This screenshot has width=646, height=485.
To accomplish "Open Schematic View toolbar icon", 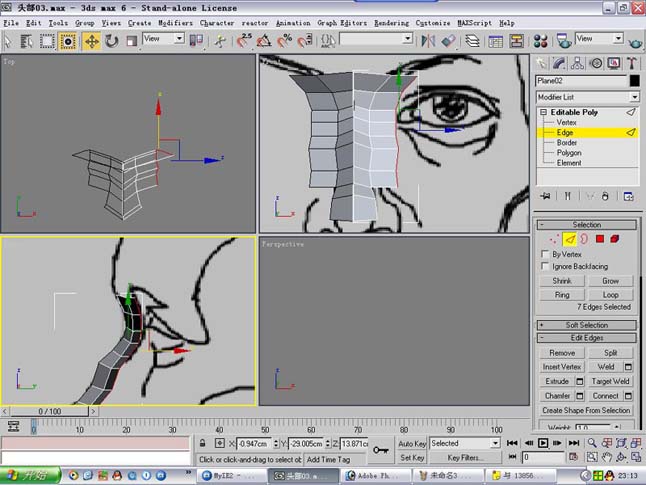I will [516, 41].
